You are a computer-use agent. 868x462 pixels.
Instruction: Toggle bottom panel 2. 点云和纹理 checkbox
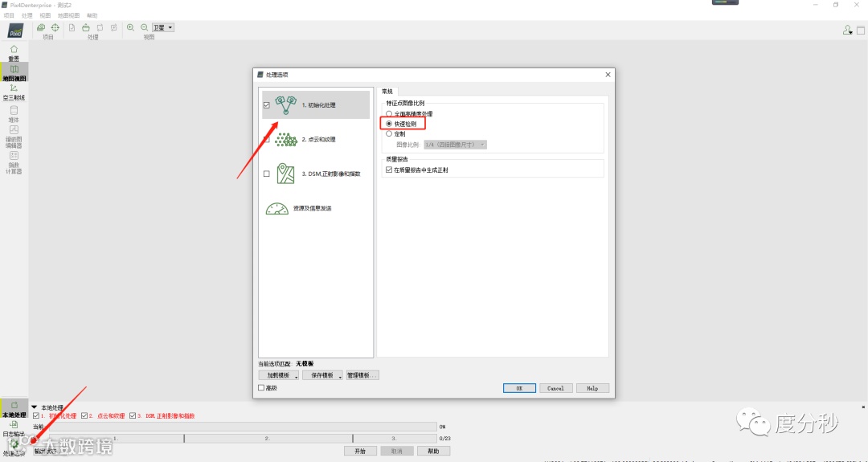click(84, 415)
